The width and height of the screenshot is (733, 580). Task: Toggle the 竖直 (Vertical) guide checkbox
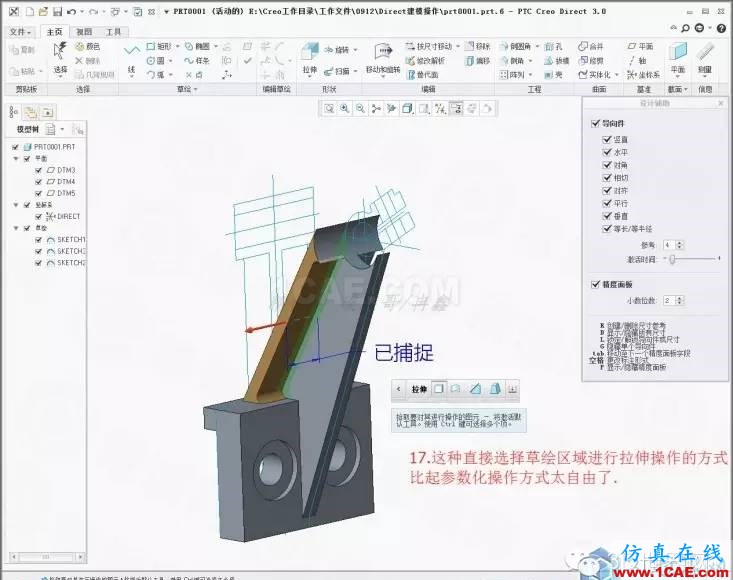coord(607,139)
